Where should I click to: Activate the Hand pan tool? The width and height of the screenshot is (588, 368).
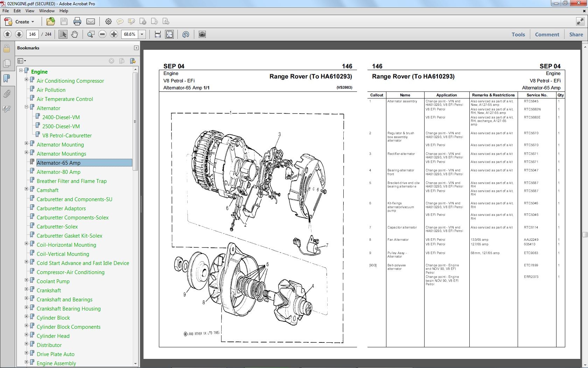75,34
